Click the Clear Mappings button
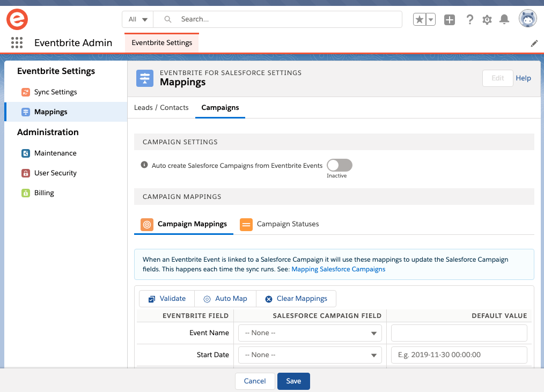 tap(296, 299)
